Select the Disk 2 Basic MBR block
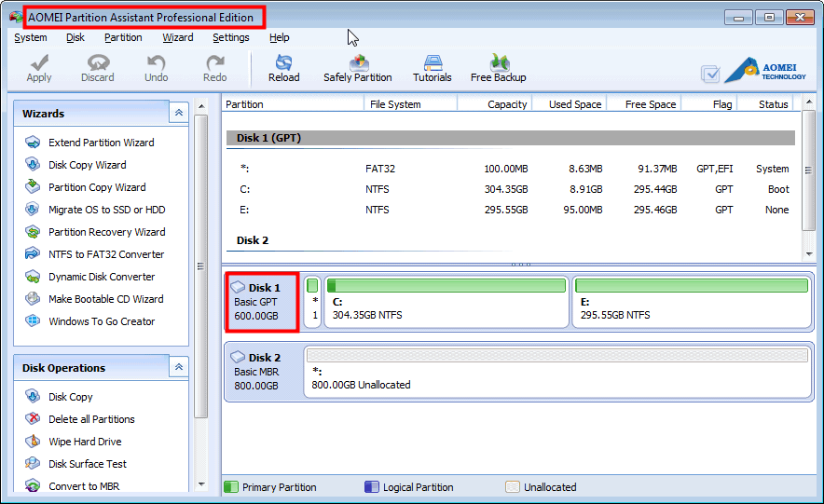This screenshot has height=504, width=824. pyautogui.click(x=262, y=371)
